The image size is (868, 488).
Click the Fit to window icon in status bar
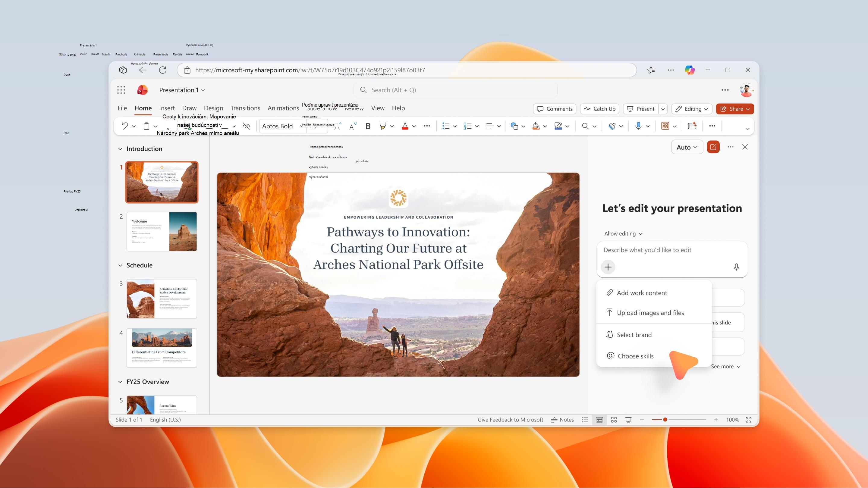pos(749,420)
